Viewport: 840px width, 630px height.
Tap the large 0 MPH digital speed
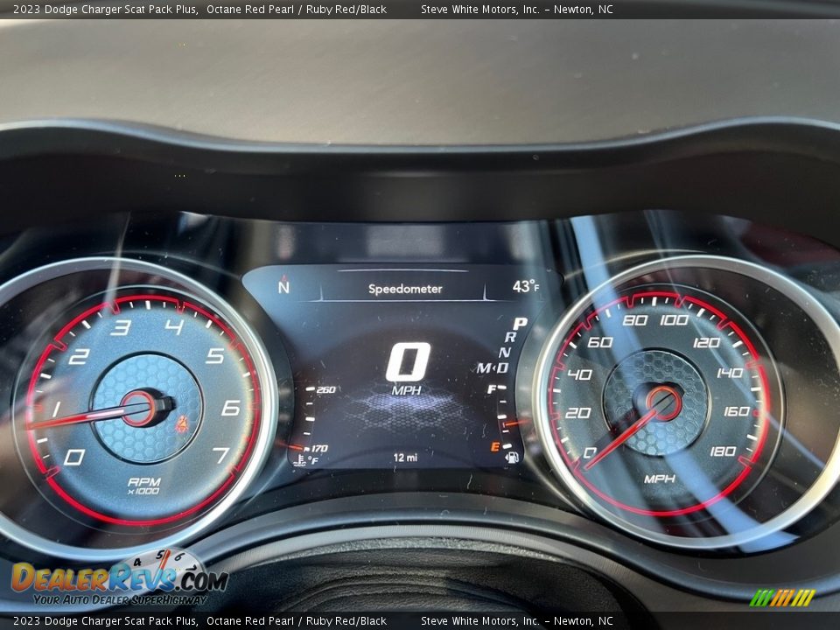pos(408,369)
